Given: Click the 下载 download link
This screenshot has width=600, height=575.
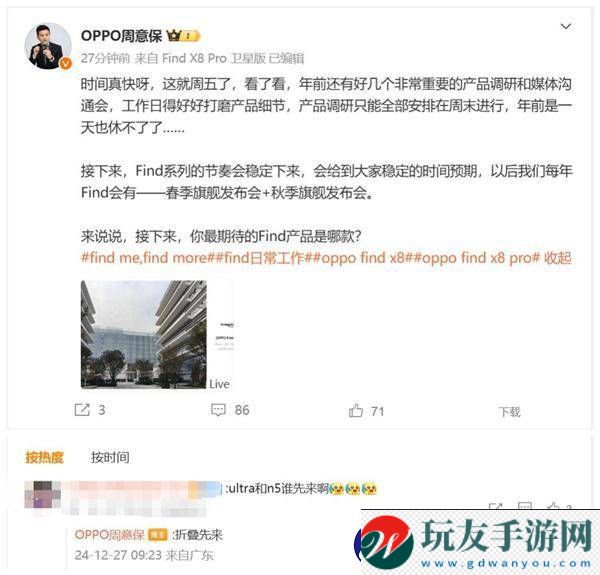Looking at the screenshot, I should (509, 412).
